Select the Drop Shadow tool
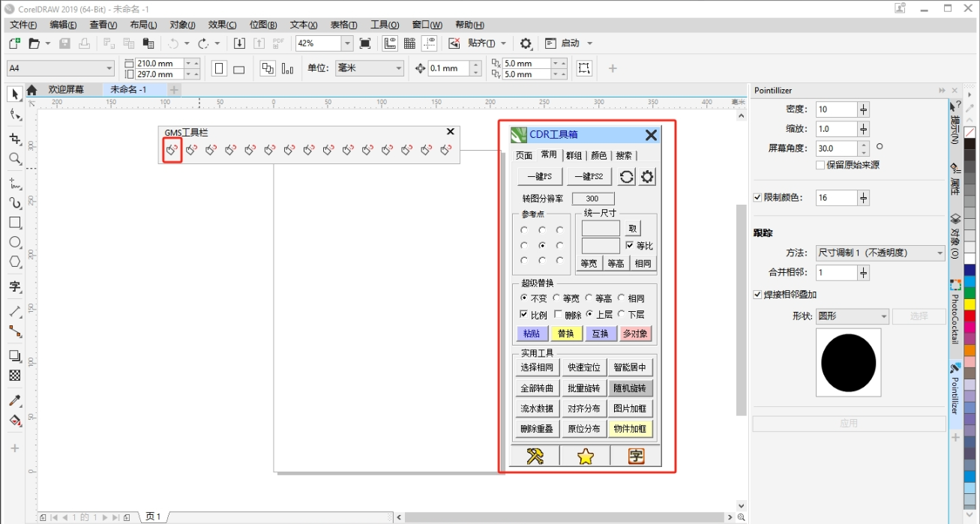Viewport: 980px width, 524px height. coord(14,355)
